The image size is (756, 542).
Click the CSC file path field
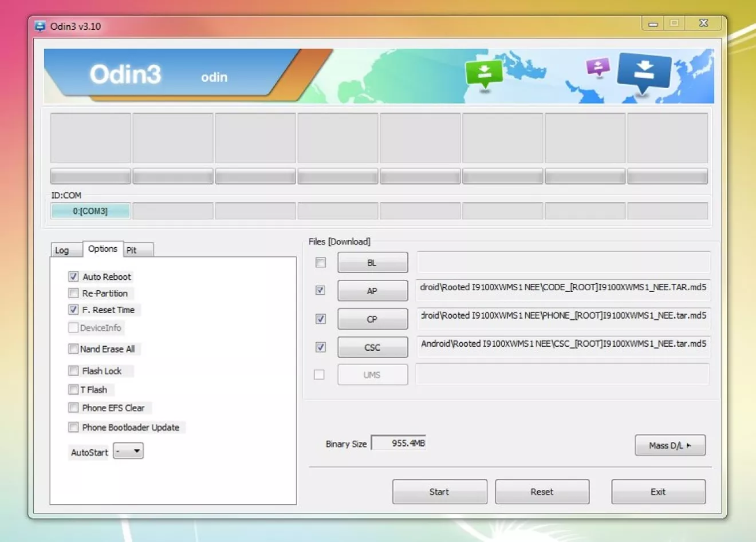[x=564, y=346]
